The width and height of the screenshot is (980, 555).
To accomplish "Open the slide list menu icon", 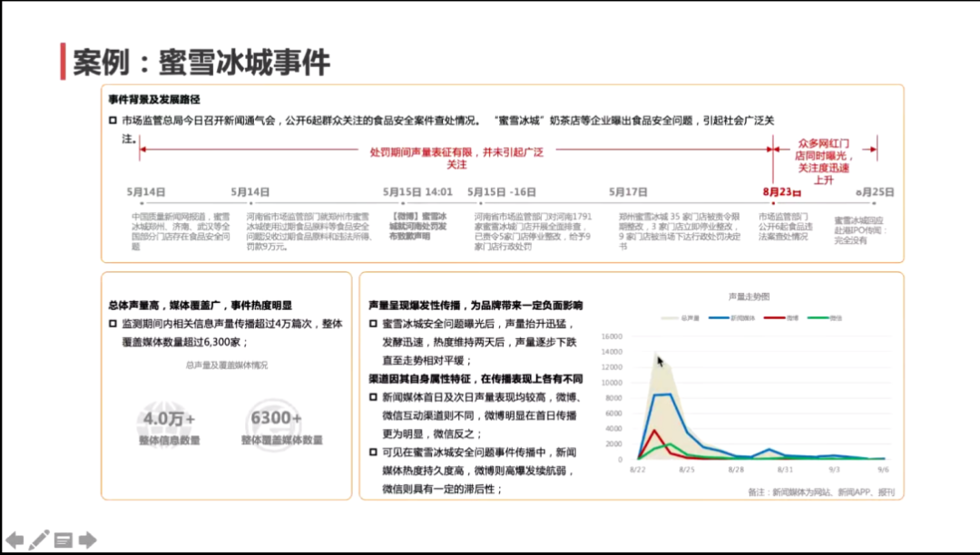I will point(64,540).
